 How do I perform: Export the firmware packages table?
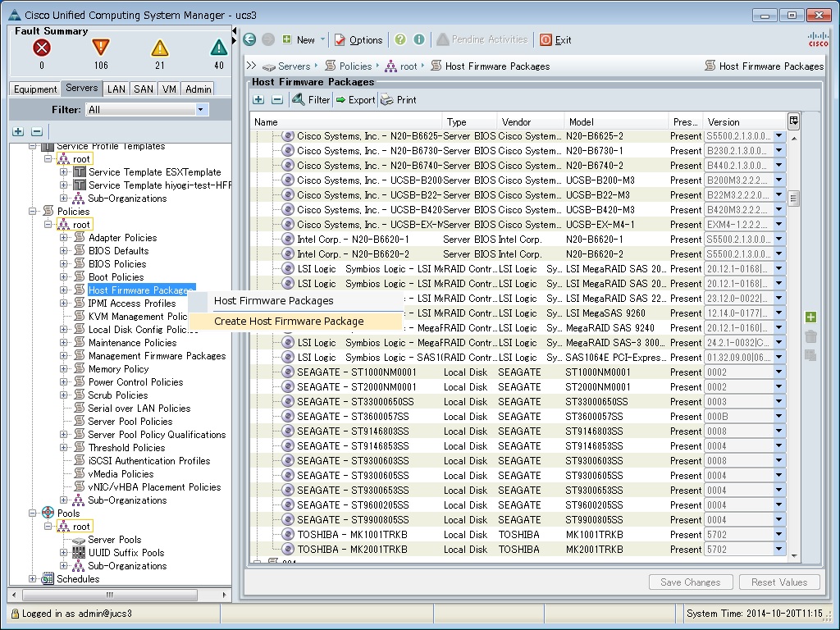(x=356, y=99)
